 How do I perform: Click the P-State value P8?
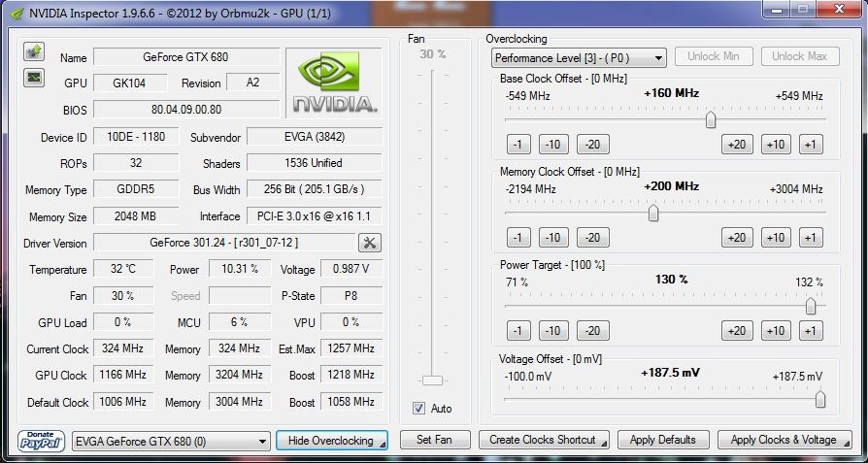pyautogui.click(x=351, y=296)
